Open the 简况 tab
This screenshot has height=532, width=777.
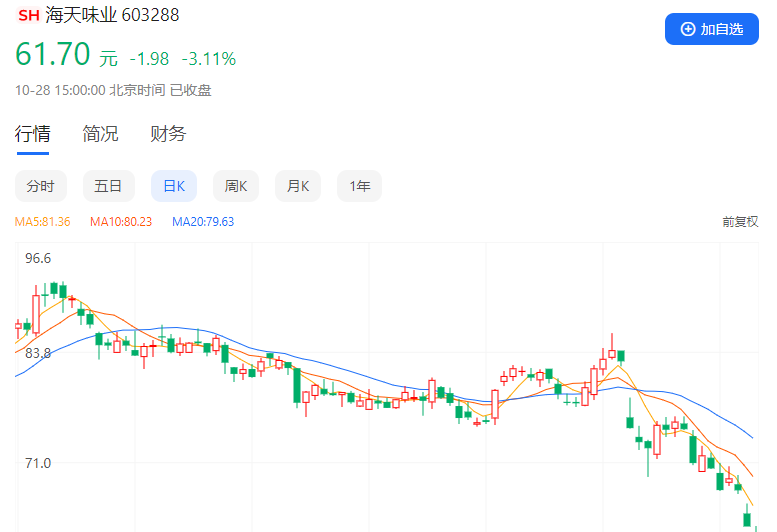pos(100,134)
